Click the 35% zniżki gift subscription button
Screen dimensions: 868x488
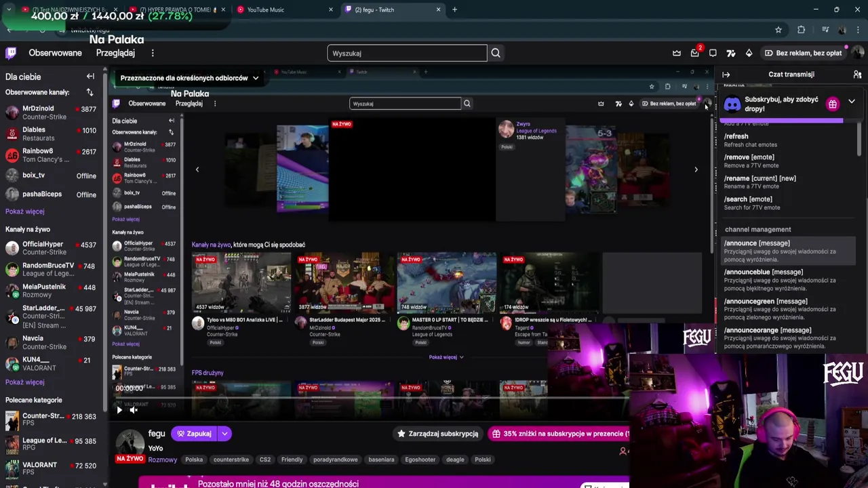click(x=559, y=434)
